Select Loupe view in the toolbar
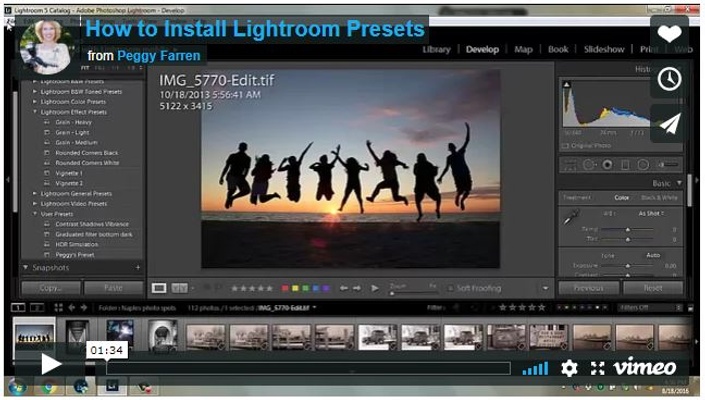 pos(159,288)
